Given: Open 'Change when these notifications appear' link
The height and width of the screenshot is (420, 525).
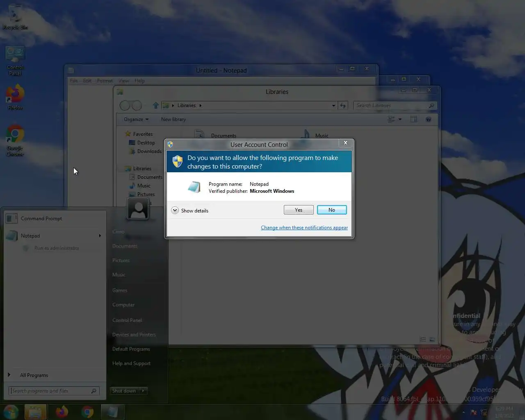Looking at the screenshot, I should [x=304, y=228].
